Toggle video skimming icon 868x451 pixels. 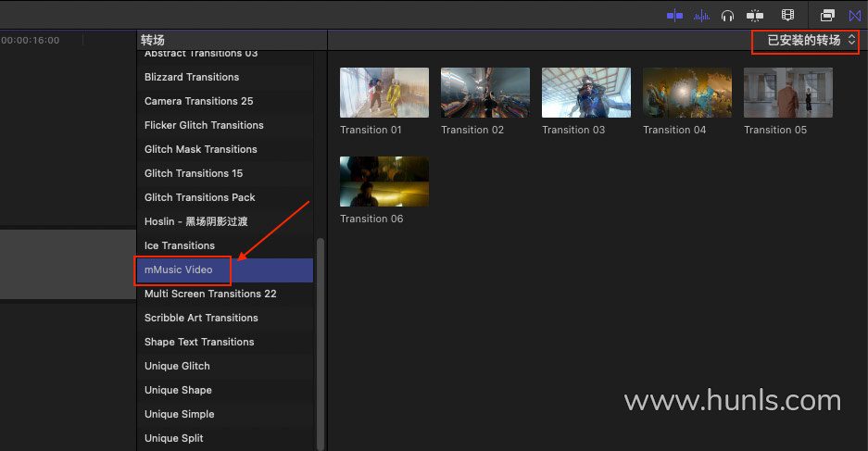click(x=674, y=16)
